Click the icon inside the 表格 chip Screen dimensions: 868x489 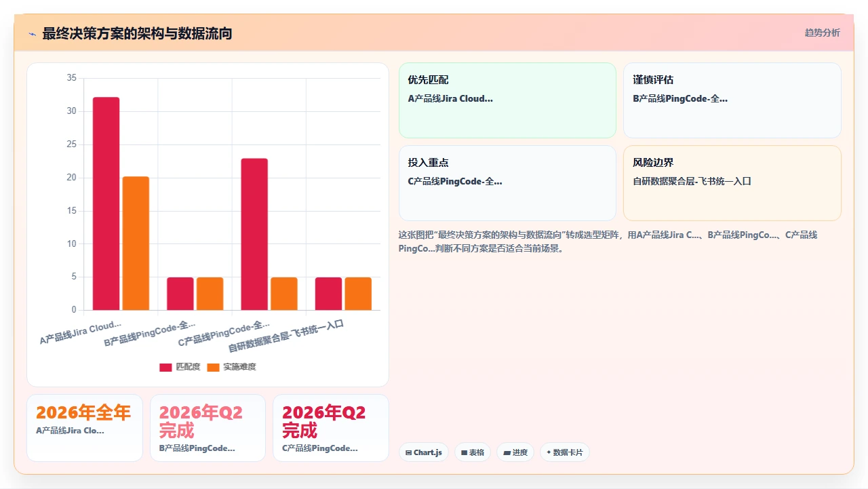click(464, 452)
